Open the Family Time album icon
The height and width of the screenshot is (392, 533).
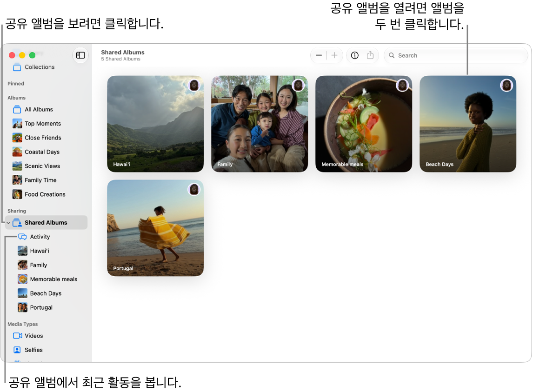point(17,180)
